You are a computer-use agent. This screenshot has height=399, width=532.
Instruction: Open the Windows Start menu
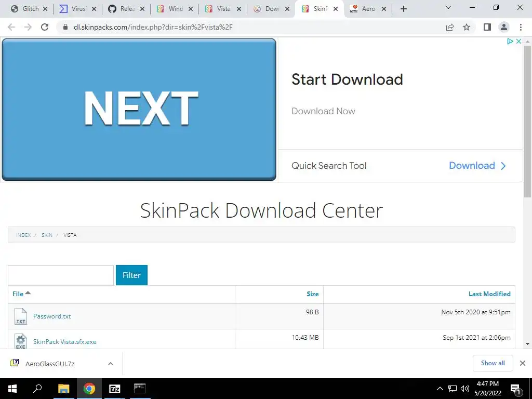[12, 389]
